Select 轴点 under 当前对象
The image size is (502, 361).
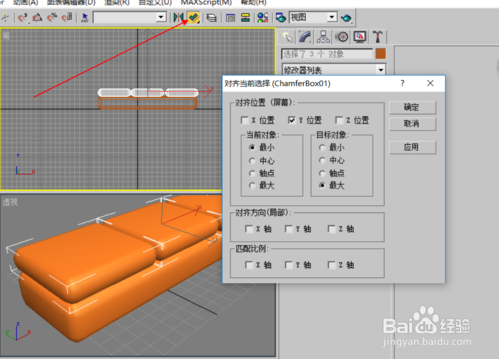click(x=252, y=173)
